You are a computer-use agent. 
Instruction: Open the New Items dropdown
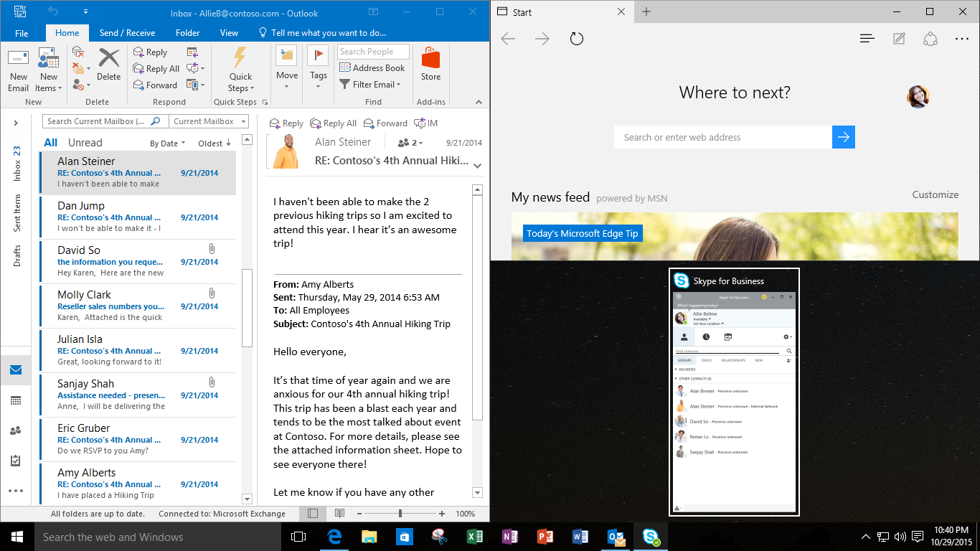point(48,71)
